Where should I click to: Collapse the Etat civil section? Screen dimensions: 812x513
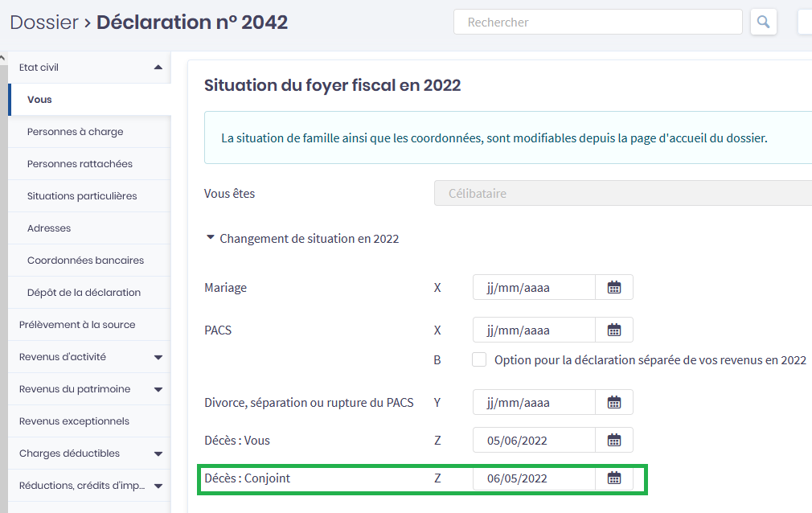pyautogui.click(x=158, y=68)
